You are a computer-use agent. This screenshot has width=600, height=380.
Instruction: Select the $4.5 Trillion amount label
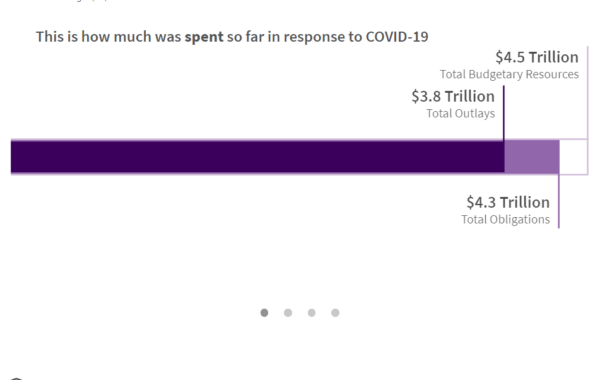(x=537, y=57)
